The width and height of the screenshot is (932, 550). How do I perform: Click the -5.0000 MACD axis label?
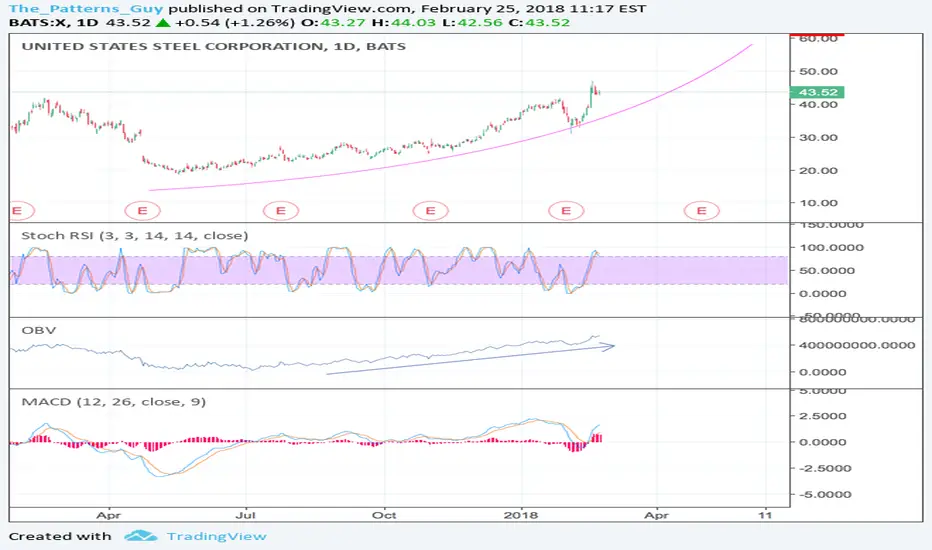click(x=825, y=494)
